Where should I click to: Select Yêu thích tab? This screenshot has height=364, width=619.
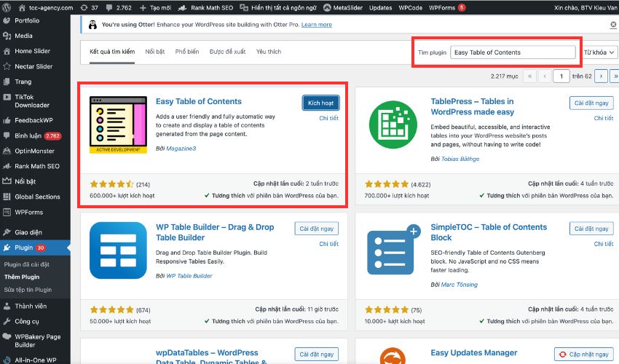269,52
